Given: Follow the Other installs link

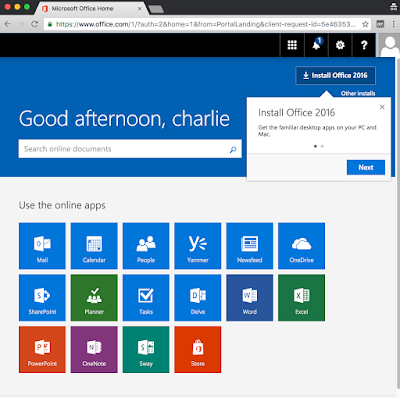Looking at the screenshot, I should pos(358,93).
